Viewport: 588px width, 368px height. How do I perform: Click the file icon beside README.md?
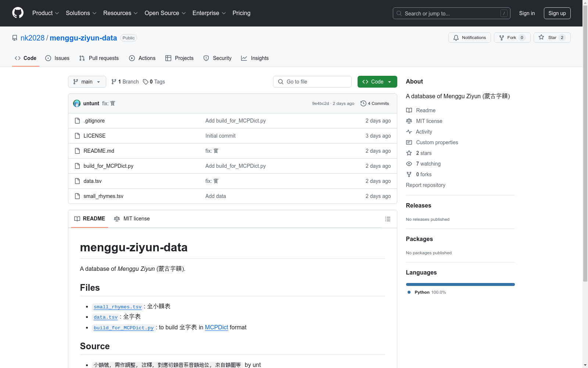(x=77, y=151)
